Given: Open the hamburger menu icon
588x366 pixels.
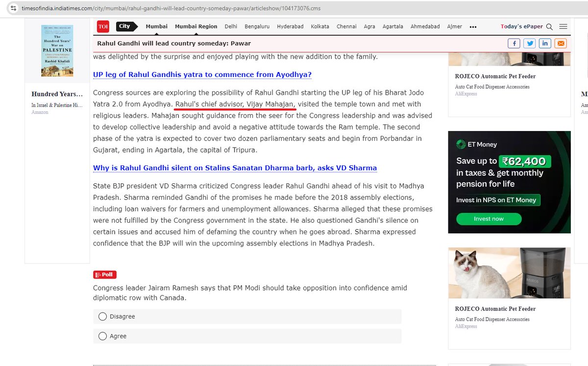Looking at the screenshot, I should (563, 26).
